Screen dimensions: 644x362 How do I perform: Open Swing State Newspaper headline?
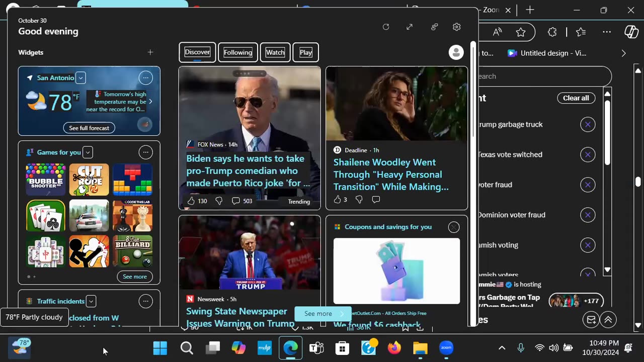click(240, 317)
